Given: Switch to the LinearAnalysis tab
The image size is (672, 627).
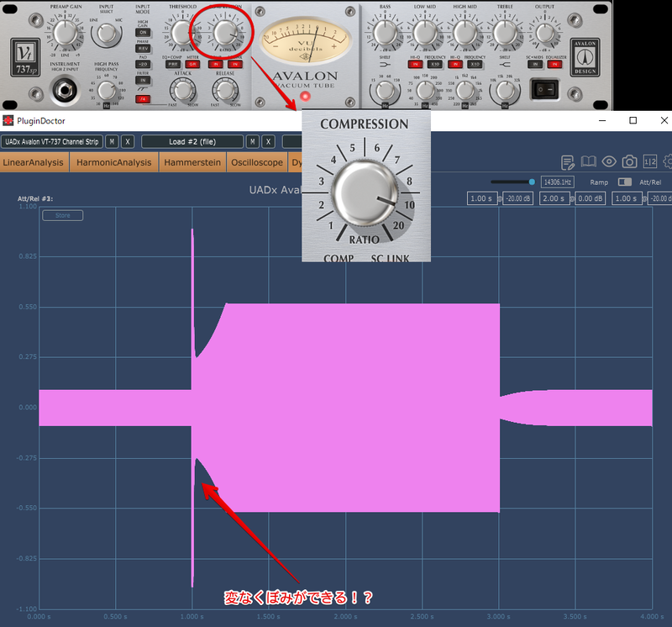Looking at the screenshot, I should (x=34, y=162).
